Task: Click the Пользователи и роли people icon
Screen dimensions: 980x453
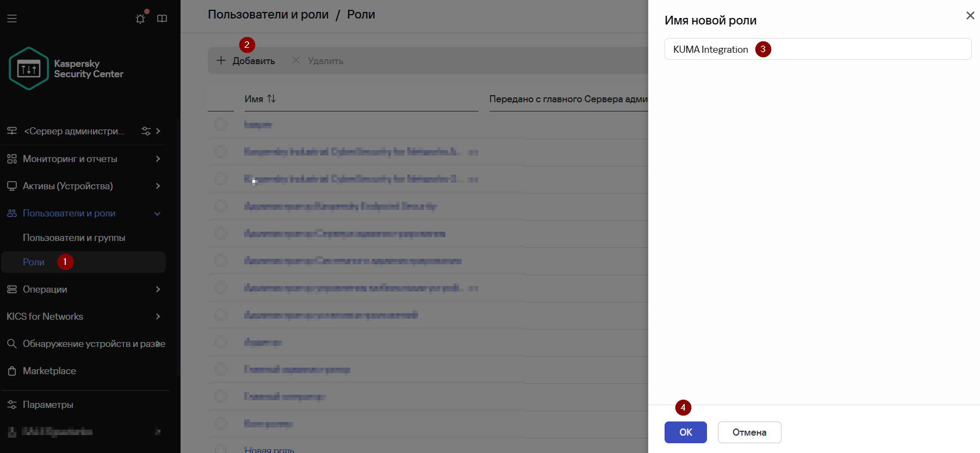Action: click(x=12, y=213)
